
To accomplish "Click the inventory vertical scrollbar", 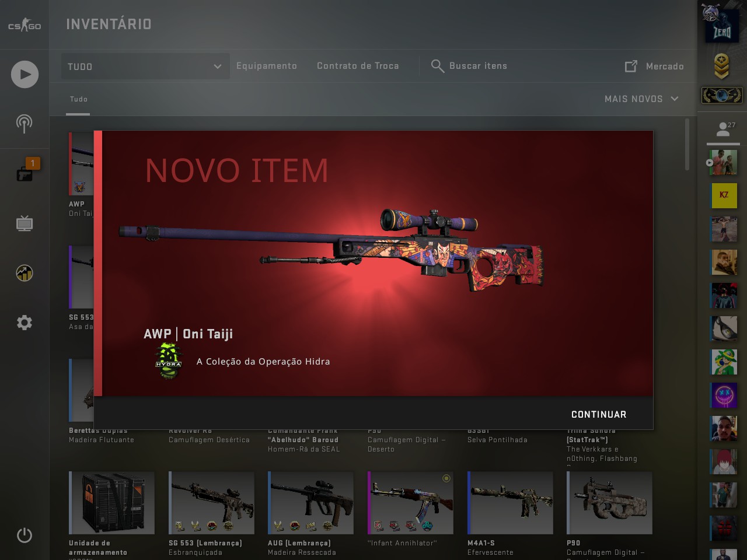I will 687,145.
